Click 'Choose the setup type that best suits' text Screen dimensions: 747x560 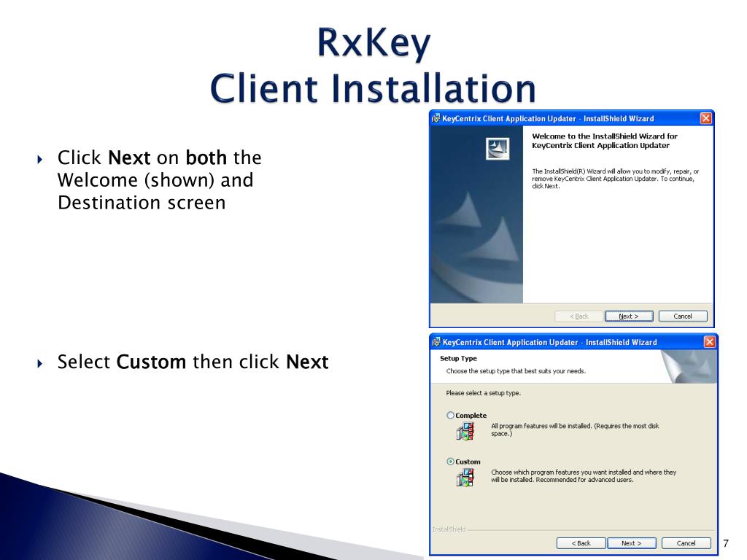516,371
